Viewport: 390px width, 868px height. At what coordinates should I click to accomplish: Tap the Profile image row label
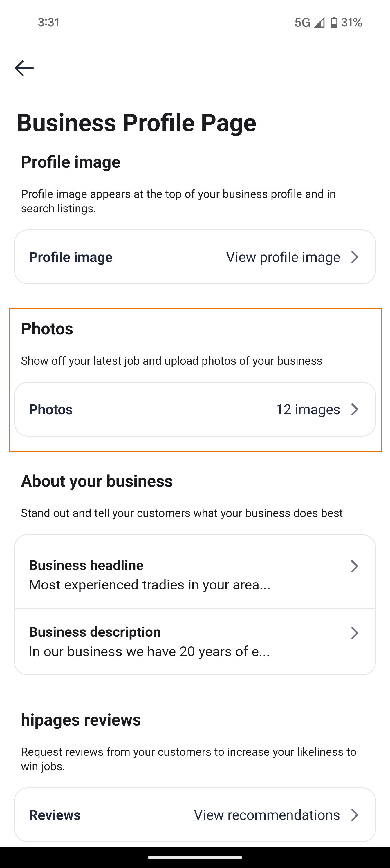pos(71,257)
